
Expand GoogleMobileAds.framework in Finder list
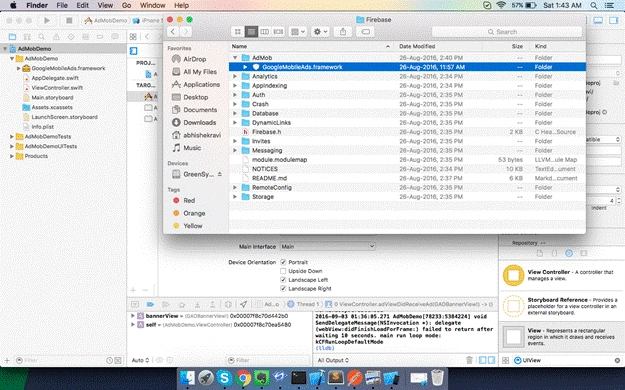tap(245, 67)
